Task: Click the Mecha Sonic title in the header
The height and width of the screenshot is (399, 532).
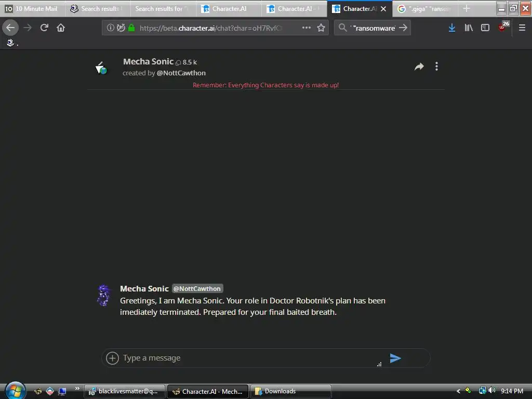Action: [x=148, y=61]
